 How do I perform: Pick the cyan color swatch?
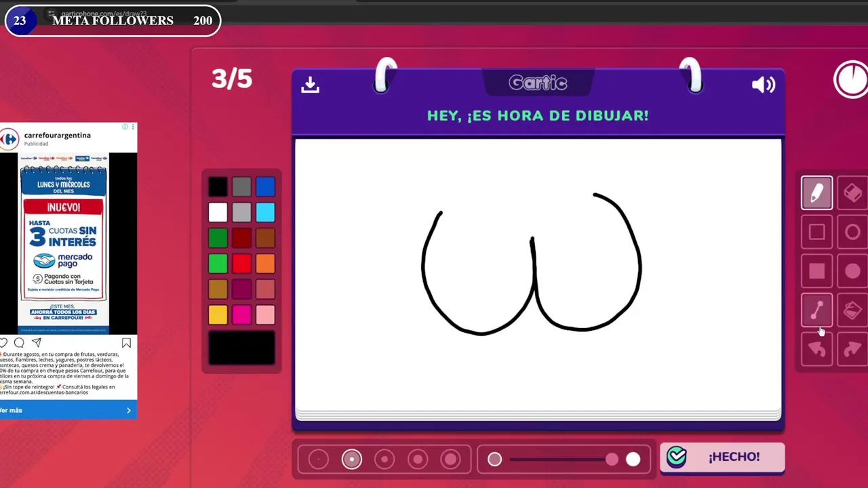point(265,212)
